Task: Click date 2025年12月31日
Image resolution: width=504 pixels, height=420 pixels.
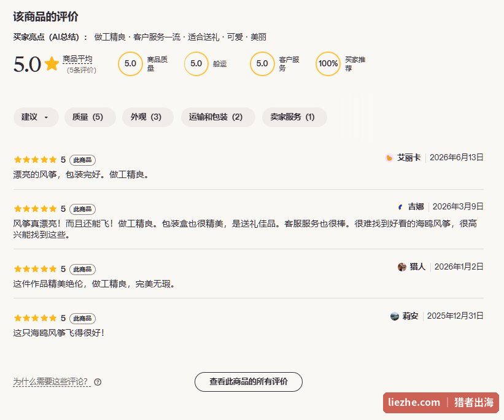Action: pyautogui.click(x=455, y=316)
